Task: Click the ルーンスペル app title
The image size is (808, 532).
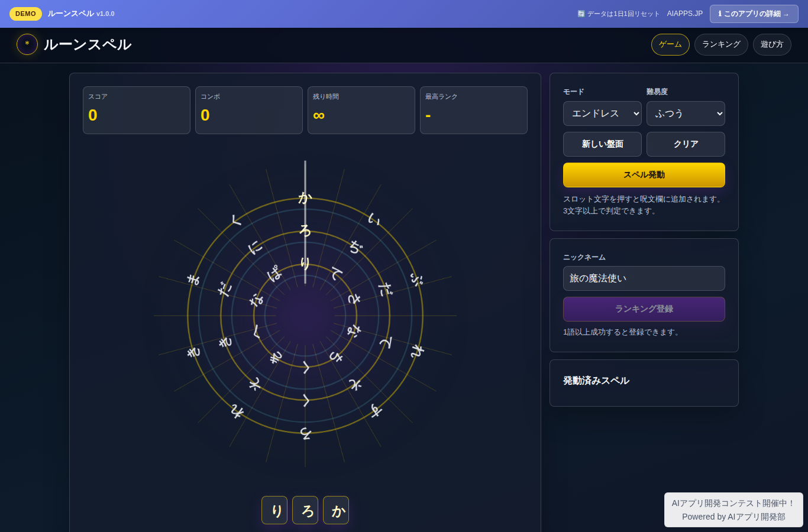Action: [88, 44]
